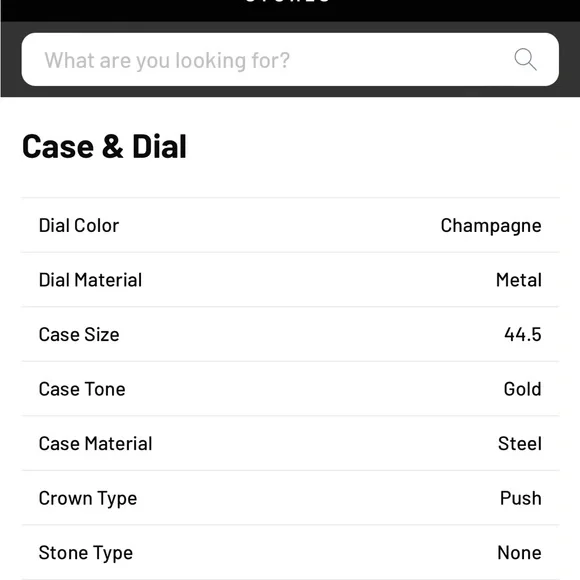
Task: Click the magnifying glass search icon
Action: pyautogui.click(x=525, y=59)
